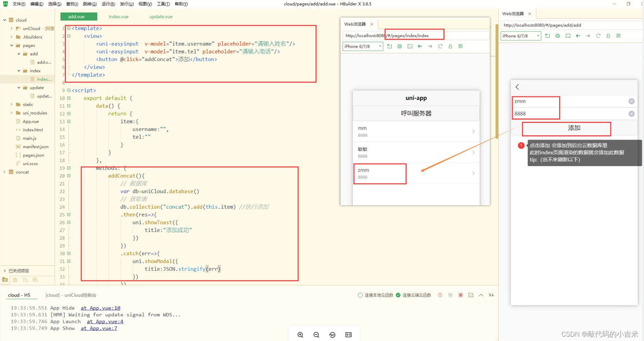This screenshot has width=644, height=341.
Task: Open devtools console icon in index preview
Action: tap(410, 46)
